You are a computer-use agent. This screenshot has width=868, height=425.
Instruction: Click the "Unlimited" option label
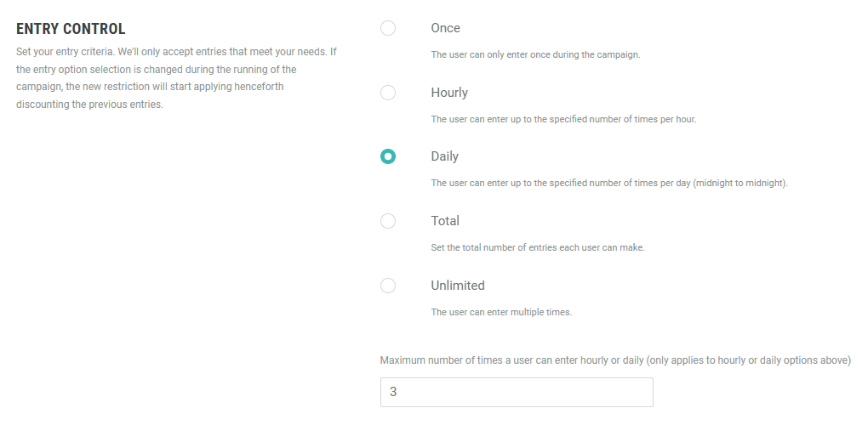click(458, 286)
